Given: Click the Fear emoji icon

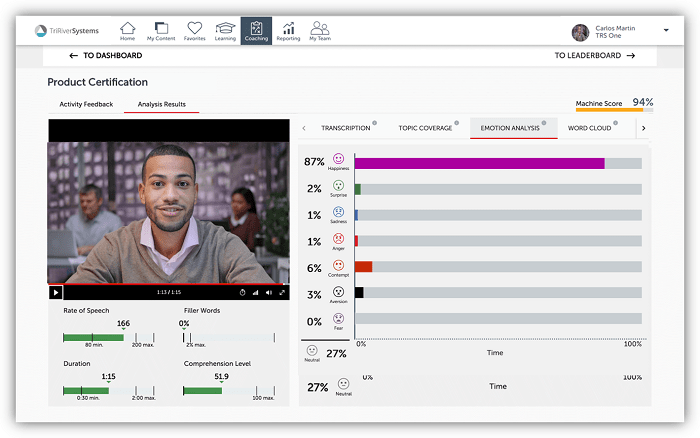Looking at the screenshot, I should (x=338, y=318).
